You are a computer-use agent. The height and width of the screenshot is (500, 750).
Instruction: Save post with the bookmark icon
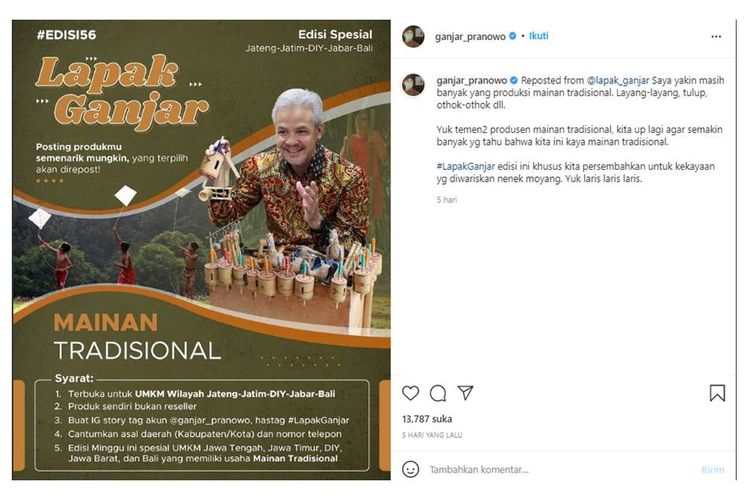pos(717,393)
